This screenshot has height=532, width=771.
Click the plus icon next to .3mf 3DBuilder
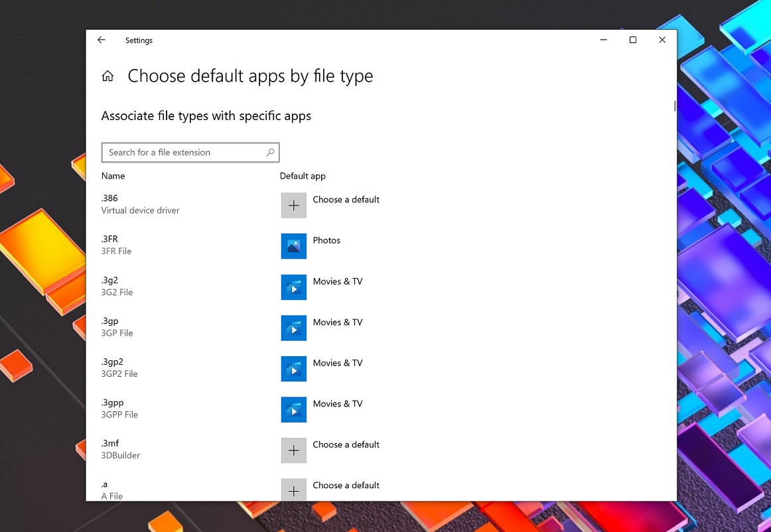[293, 450]
